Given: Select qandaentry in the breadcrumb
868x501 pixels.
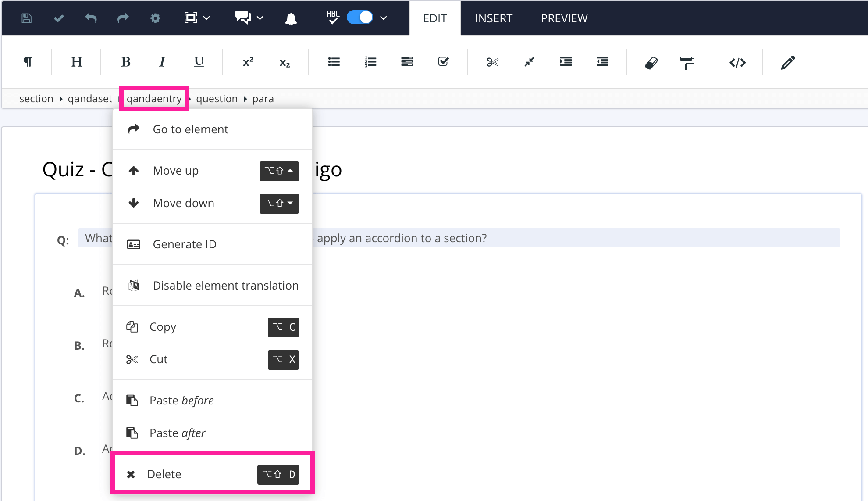Looking at the screenshot, I should 154,99.
